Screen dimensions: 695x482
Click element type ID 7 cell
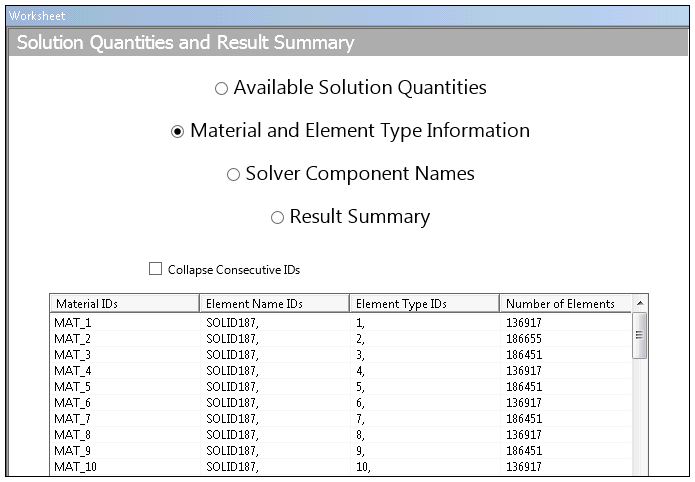pyautogui.click(x=361, y=419)
